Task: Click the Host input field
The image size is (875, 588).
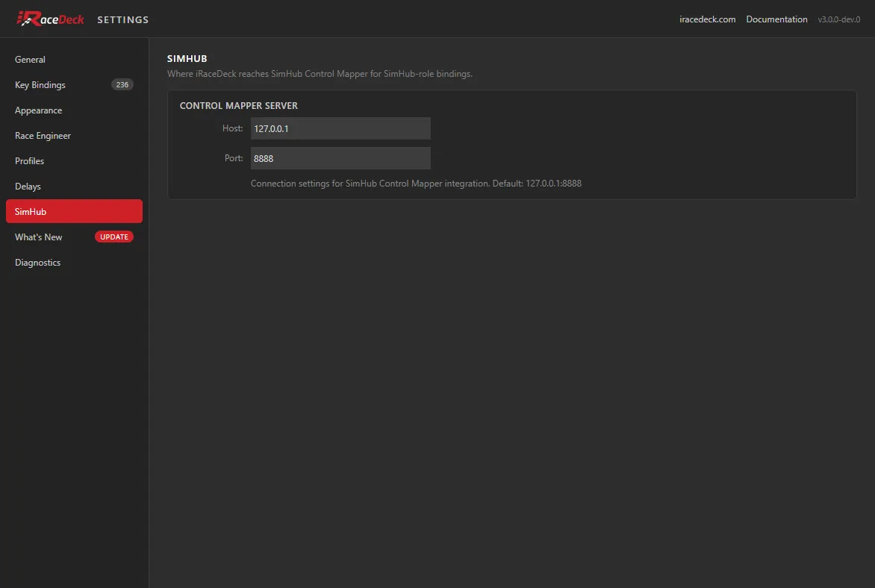Action: (x=340, y=128)
